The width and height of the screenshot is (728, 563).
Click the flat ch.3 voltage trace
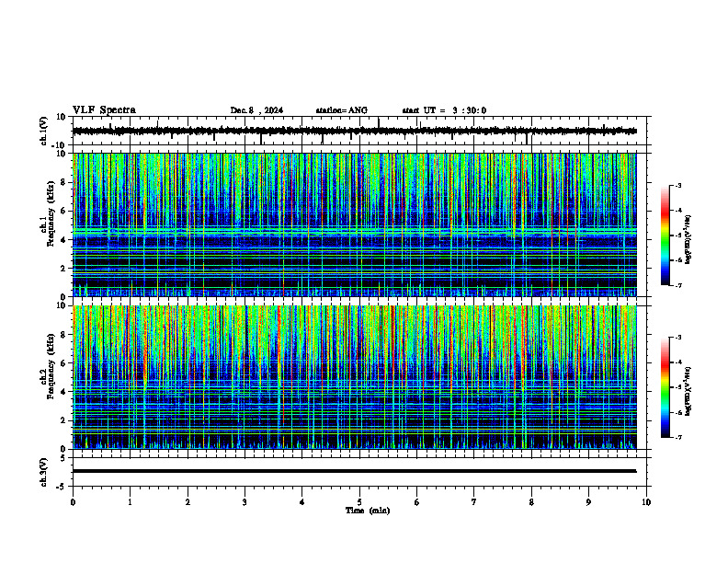point(354,471)
